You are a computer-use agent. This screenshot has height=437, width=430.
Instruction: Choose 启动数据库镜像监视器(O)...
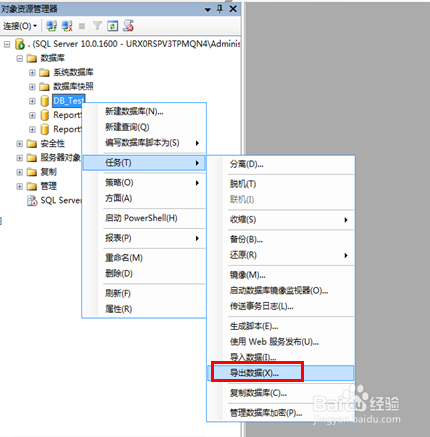point(281,291)
